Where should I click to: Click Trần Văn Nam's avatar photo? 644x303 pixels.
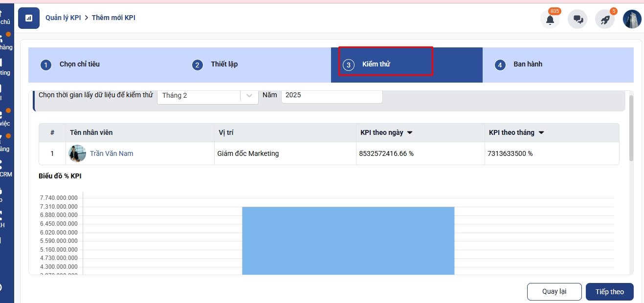click(77, 153)
